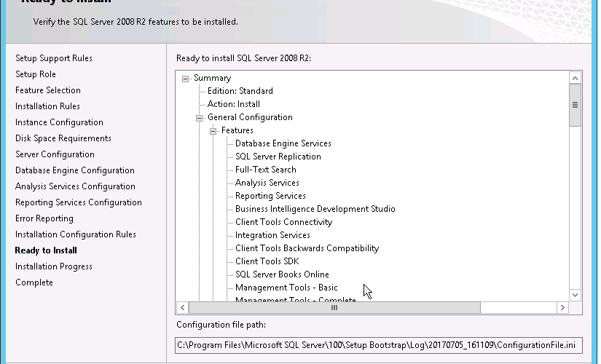Click the Error Reporting step
The width and height of the screenshot is (601, 364).
pyautogui.click(x=44, y=218)
